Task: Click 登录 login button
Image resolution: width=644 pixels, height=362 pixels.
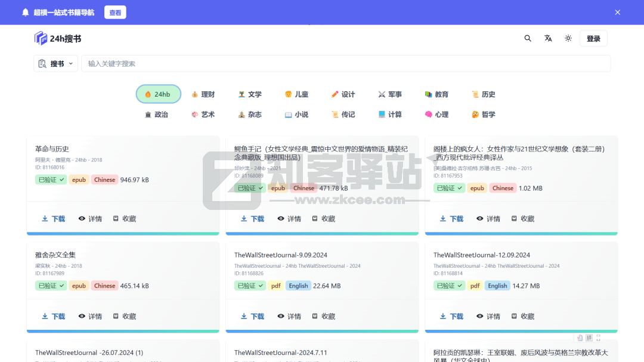Action: (593, 38)
